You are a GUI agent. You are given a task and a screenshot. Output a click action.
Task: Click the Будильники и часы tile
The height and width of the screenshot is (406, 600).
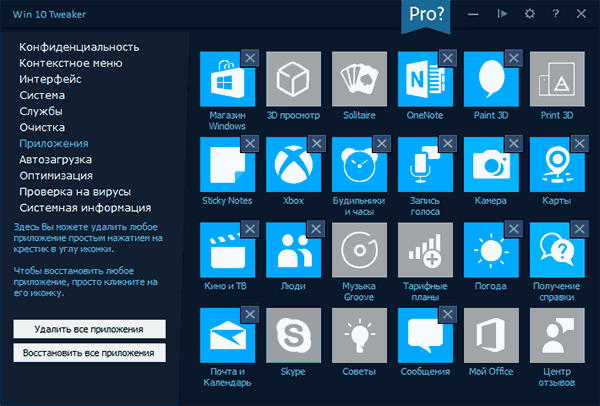(359, 165)
